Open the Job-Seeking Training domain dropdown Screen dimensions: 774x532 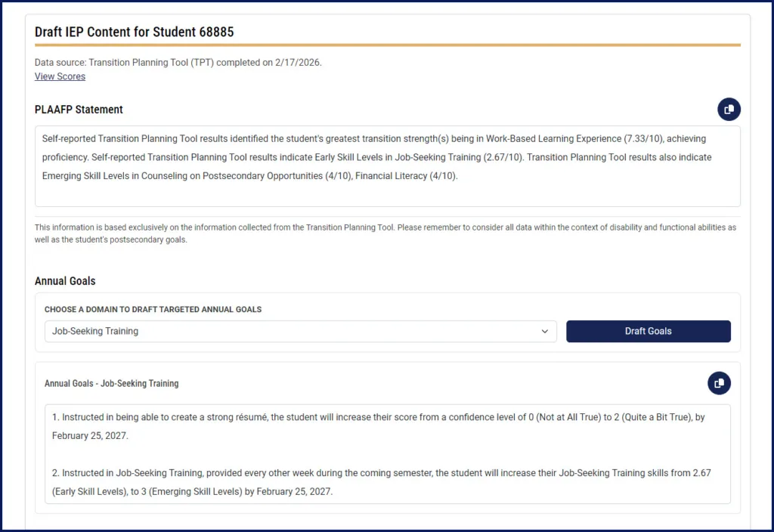(300, 331)
